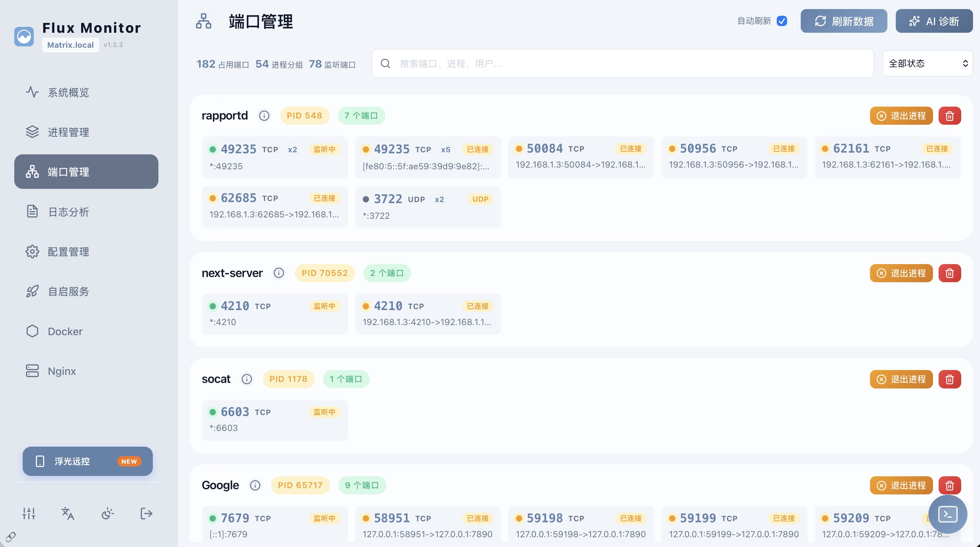
Task: Click the AI 诊断 button
Action: 934,21
